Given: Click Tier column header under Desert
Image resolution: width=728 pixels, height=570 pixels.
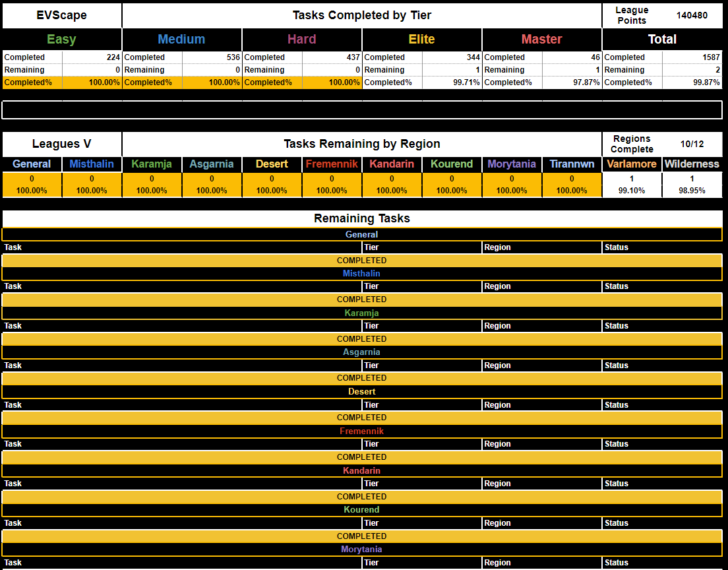Looking at the screenshot, I should click(x=421, y=405).
